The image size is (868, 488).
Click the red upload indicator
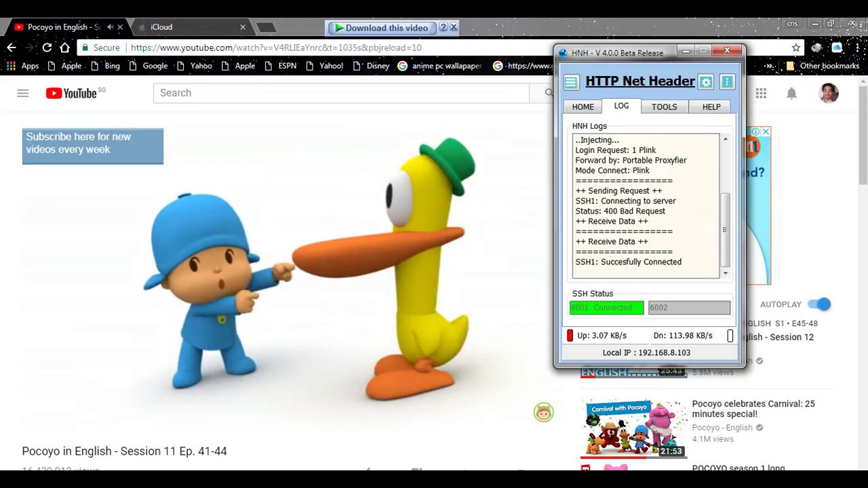pyautogui.click(x=570, y=335)
